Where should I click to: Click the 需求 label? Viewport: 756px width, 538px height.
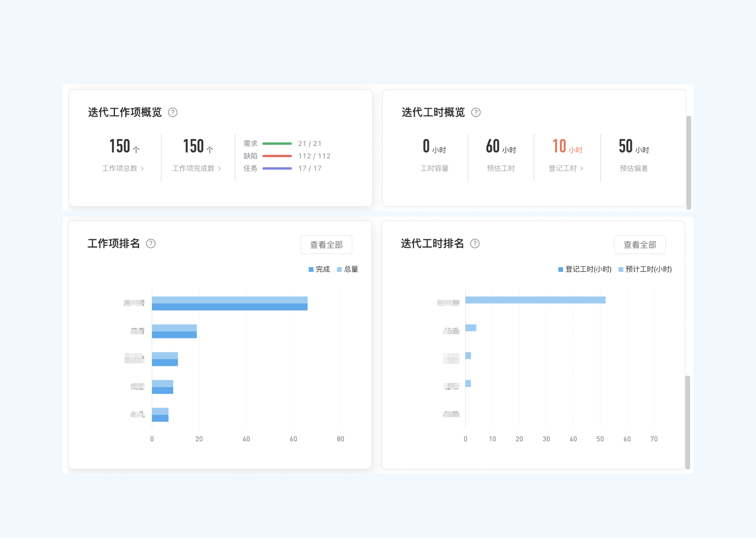(x=250, y=143)
